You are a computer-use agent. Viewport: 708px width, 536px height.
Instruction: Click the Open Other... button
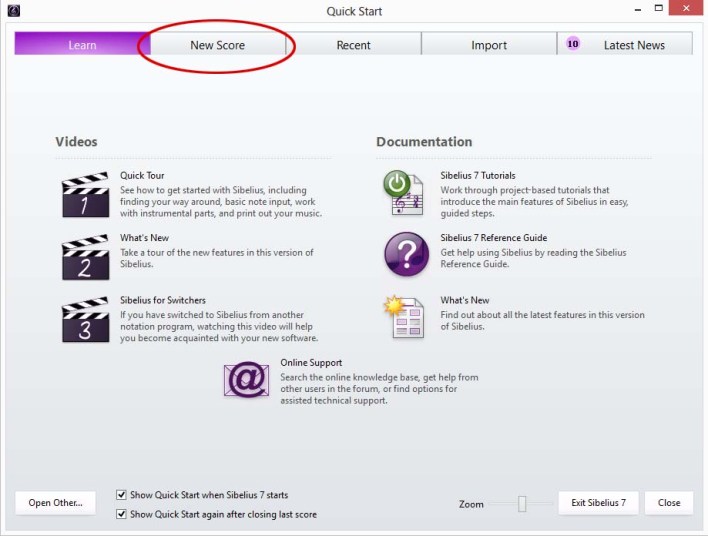click(x=56, y=503)
